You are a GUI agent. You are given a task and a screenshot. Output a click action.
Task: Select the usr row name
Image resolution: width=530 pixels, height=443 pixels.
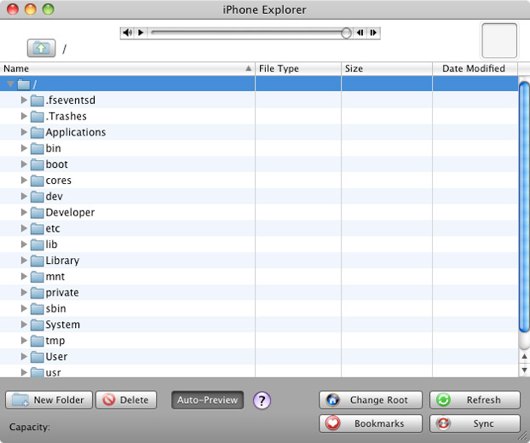pos(53,372)
